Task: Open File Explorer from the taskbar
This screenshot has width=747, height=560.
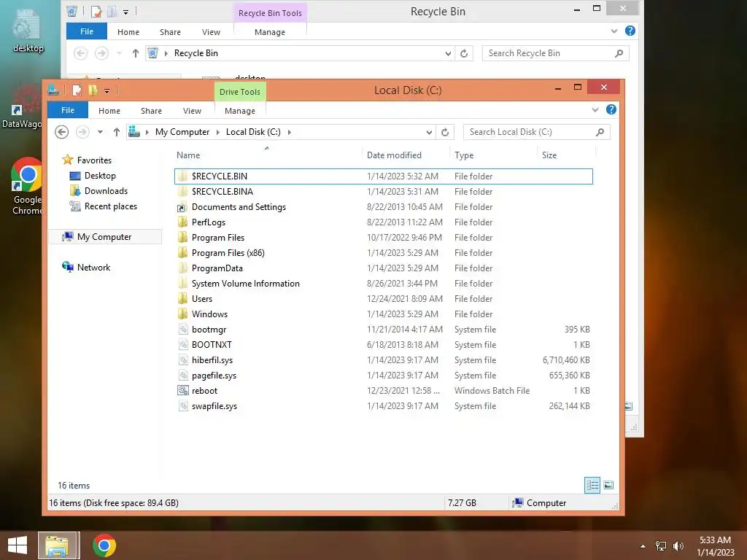Action: 57,545
